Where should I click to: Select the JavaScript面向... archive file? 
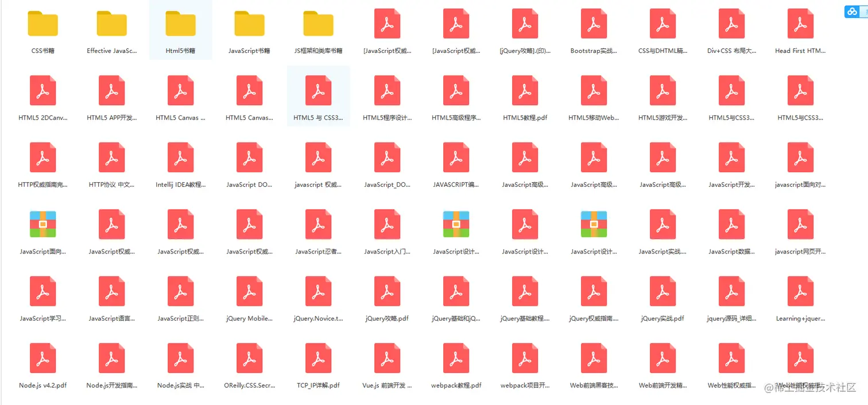(x=43, y=225)
